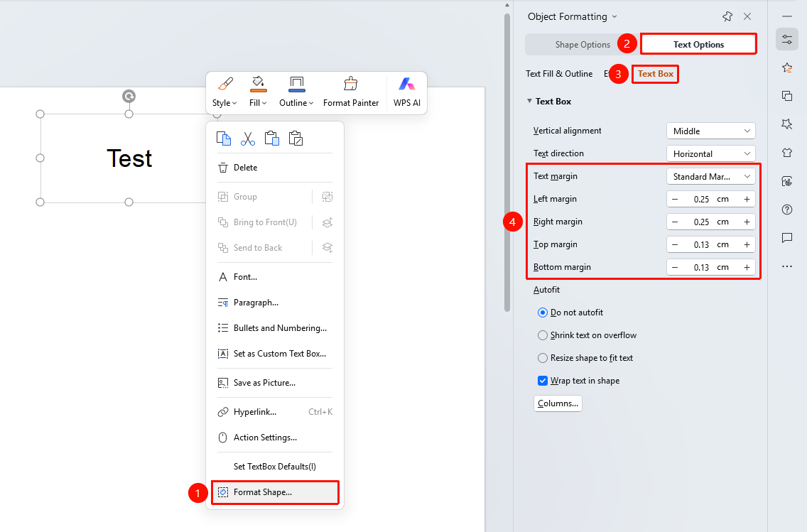The height and width of the screenshot is (532, 807).
Task: Open the Outline tool in mini toolbar
Action: (296, 92)
